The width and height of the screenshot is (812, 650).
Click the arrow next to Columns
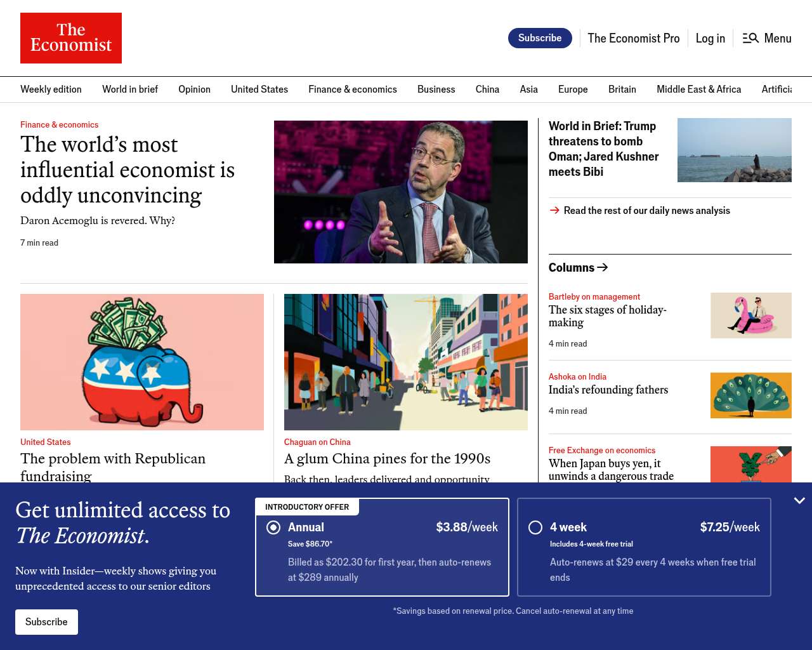603,267
